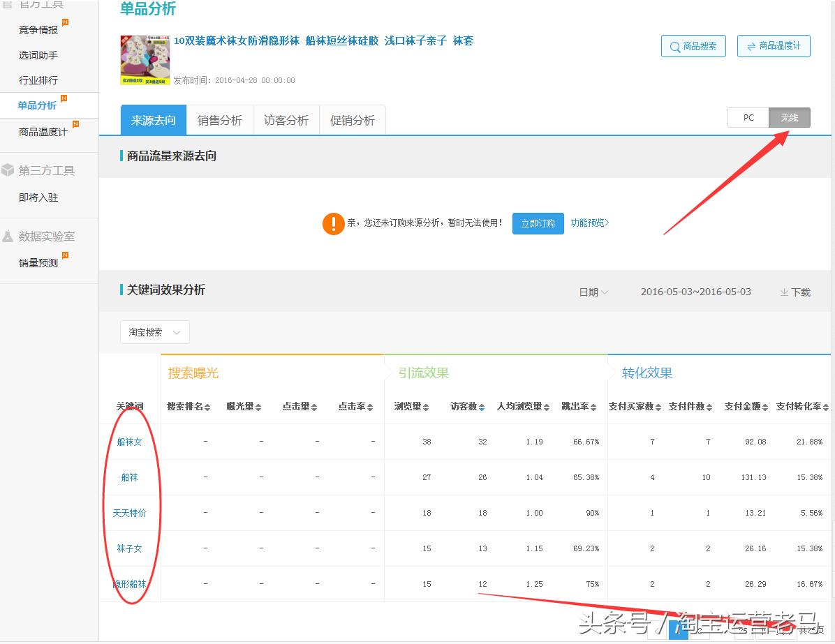Select the 无线 view toggle
The width and height of the screenshot is (835, 644).
790,117
